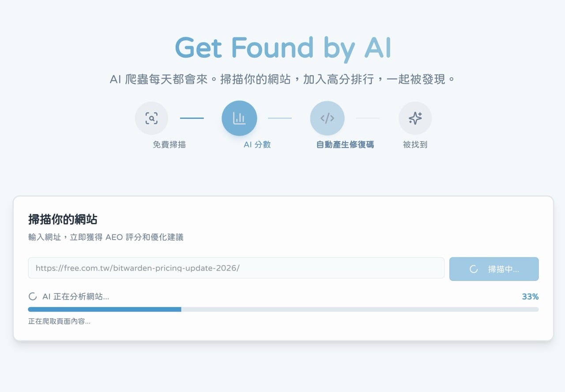Screen dimensions: 565x392
Task: Click the website URL input field
Action: [x=236, y=268]
